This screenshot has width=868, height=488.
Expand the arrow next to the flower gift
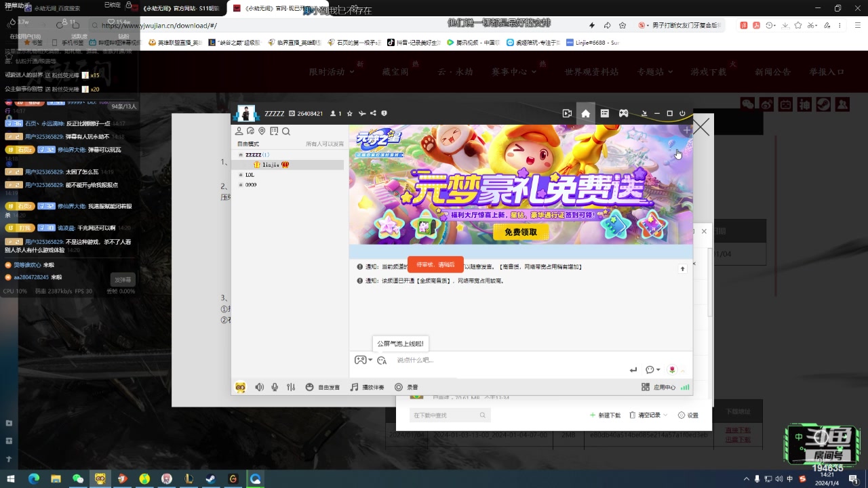click(x=683, y=370)
